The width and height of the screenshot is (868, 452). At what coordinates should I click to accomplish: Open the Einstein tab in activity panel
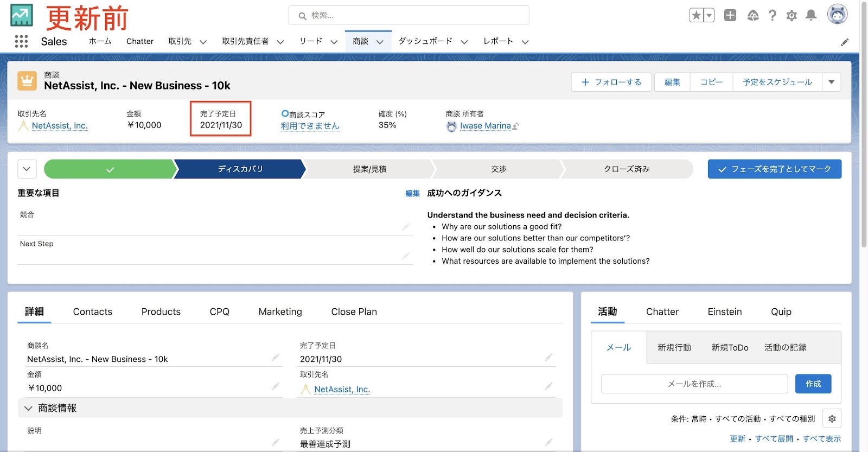725,311
